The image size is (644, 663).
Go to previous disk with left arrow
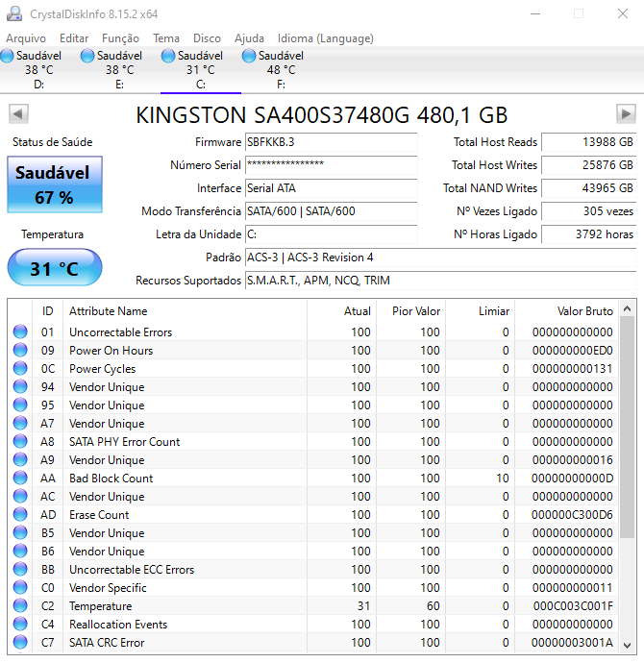click(18, 113)
